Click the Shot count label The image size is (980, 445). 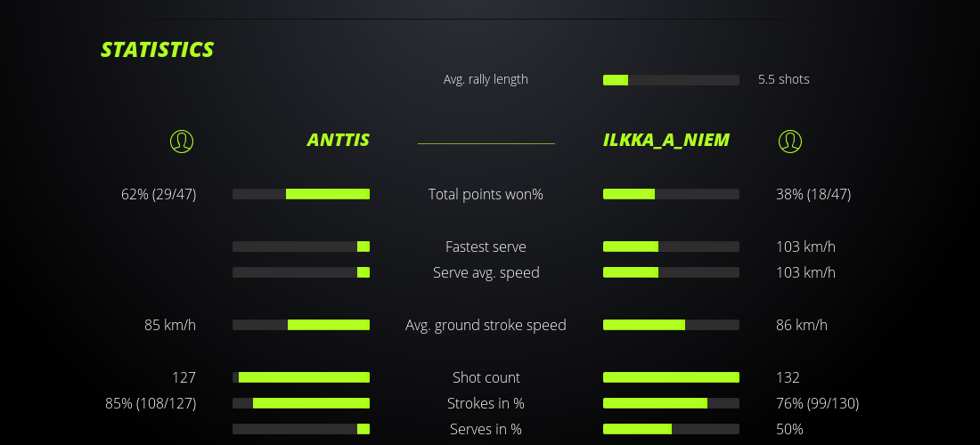(x=486, y=377)
